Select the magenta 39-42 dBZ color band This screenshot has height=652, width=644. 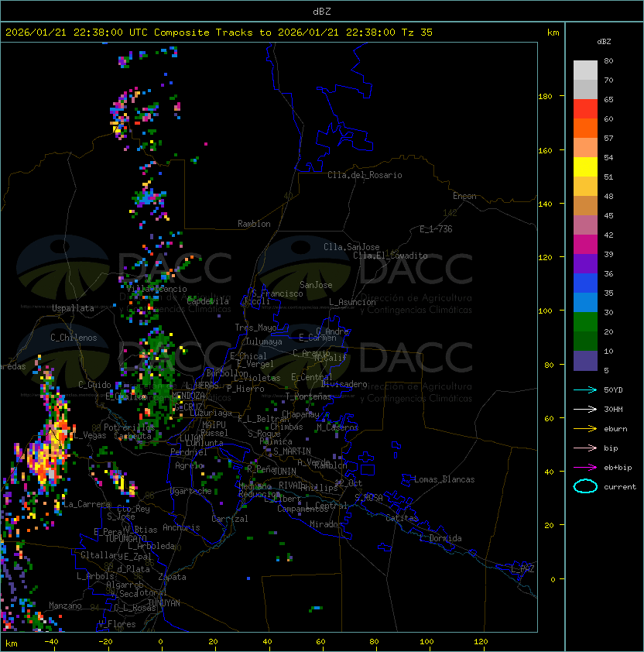585,244
